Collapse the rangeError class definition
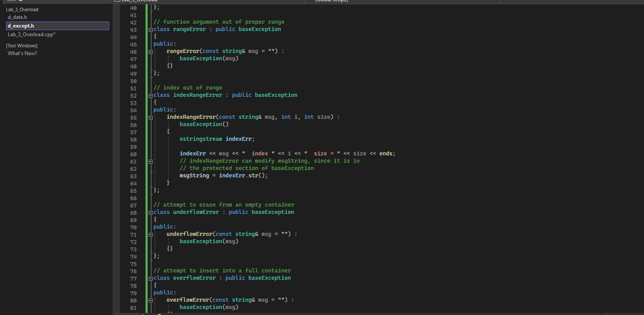The height and width of the screenshot is (315, 644). tap(150, 29)
